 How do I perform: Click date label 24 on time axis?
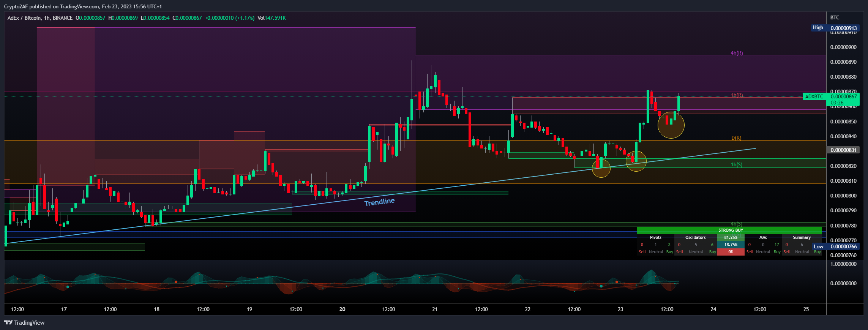click(713, 309)
